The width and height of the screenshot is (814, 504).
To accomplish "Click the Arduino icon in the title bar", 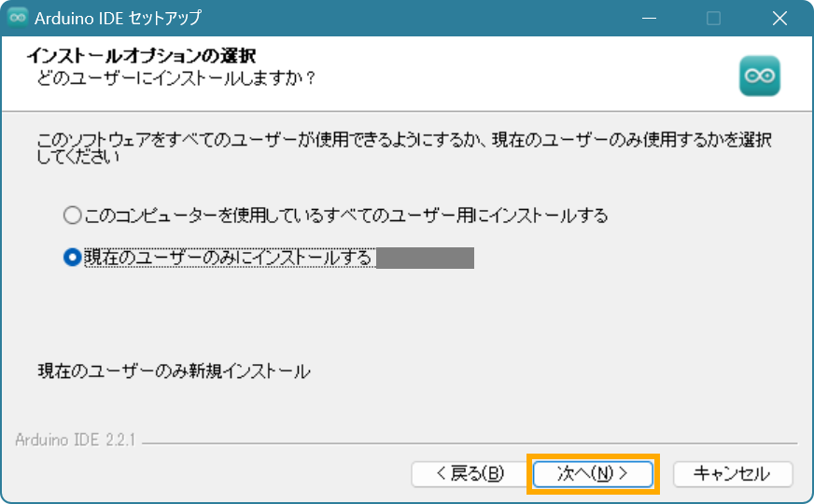I will click(x=18, y=18).
